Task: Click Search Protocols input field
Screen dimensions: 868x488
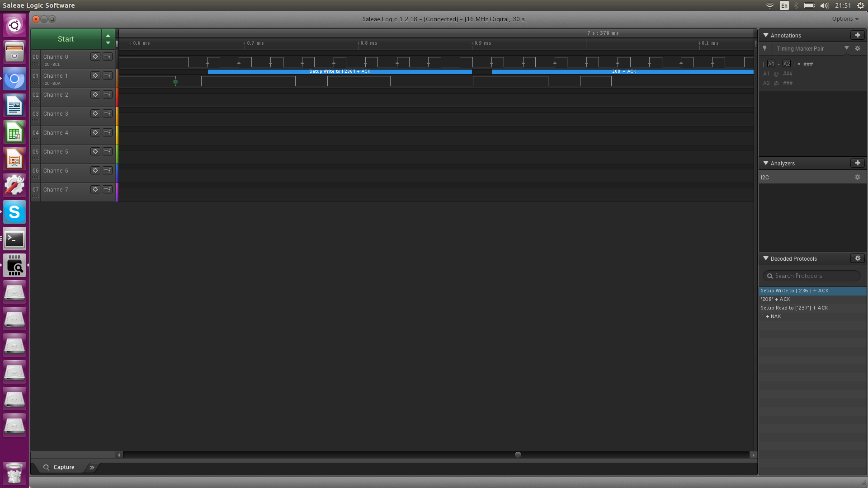Action: (812, 275)
